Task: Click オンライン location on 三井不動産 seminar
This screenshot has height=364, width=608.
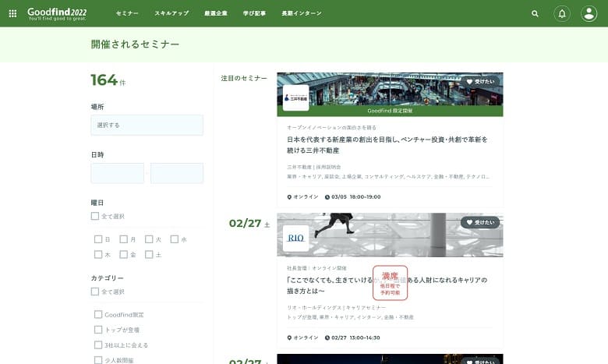Action: point(302,197)
